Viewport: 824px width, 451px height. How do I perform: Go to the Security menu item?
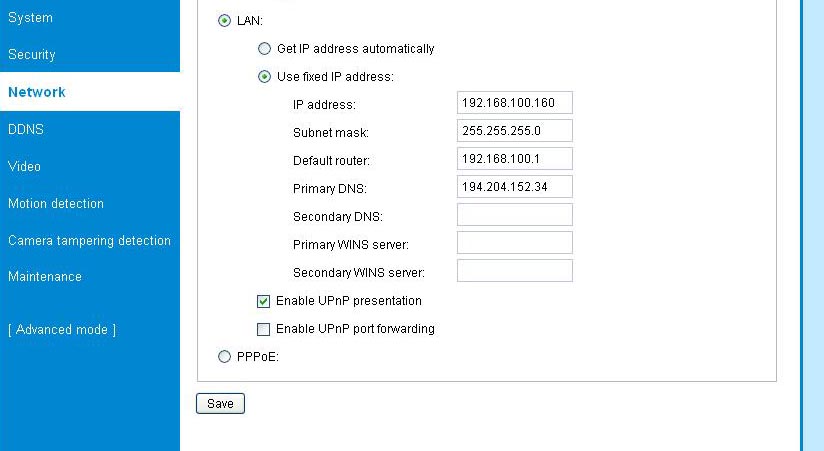coord(32,55)
